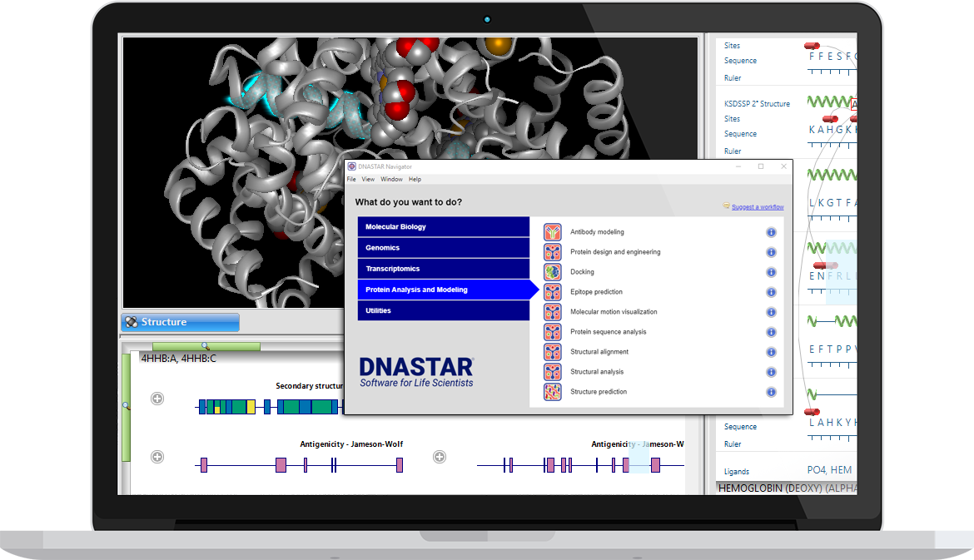Click the Secondary structure colored bar track

pos(271,407)
